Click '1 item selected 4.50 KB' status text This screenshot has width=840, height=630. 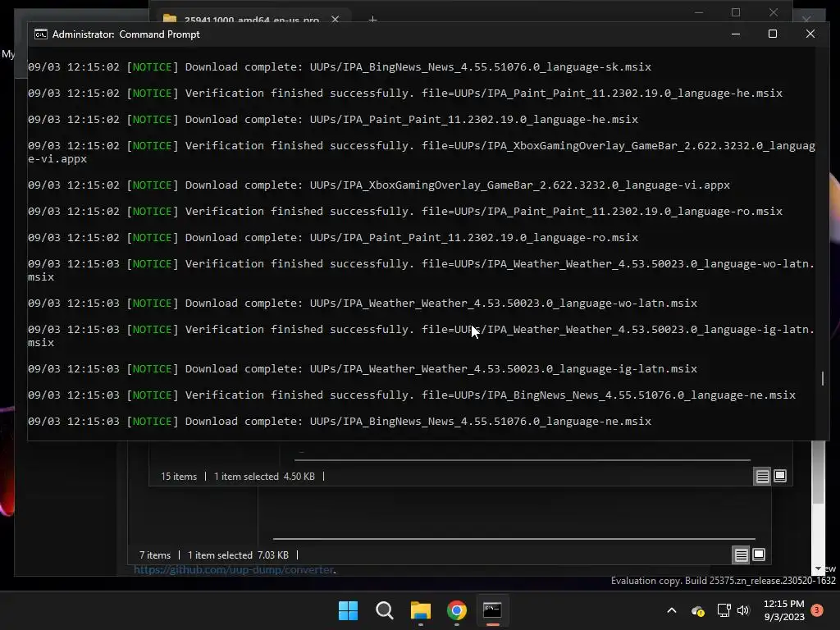pos(264,477)
